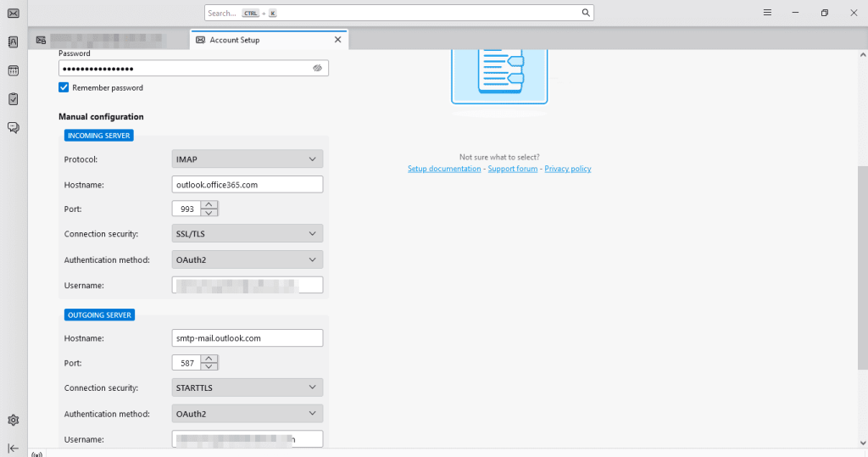Click the OUTGOING SERVER label
Image resolution: width=868 pixels, height=457 pixels.
point(100,315)
